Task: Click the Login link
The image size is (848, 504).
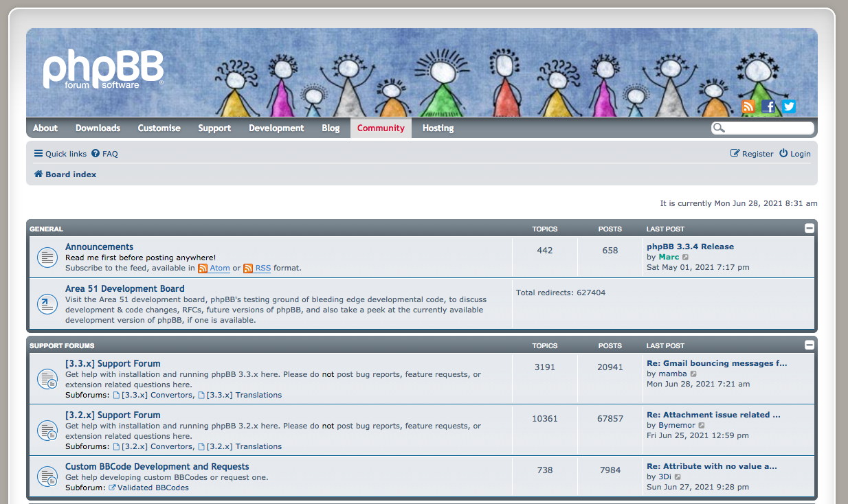Action: click(795, 154)
